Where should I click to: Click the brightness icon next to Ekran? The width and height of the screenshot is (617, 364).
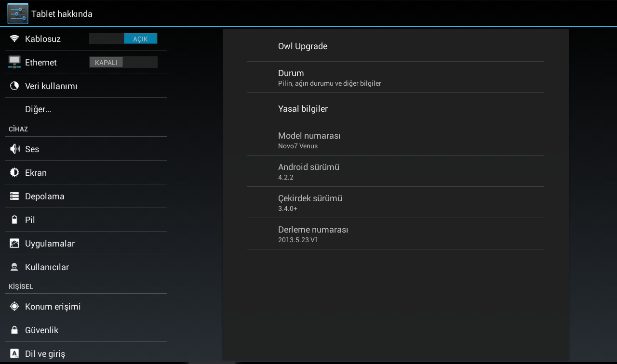[x=14, y=172]
